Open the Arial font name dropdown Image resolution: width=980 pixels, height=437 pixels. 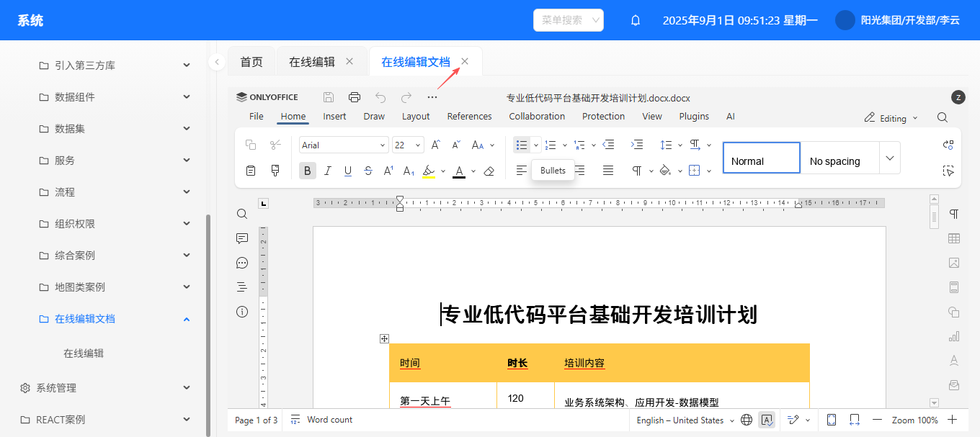pos(344,145)
